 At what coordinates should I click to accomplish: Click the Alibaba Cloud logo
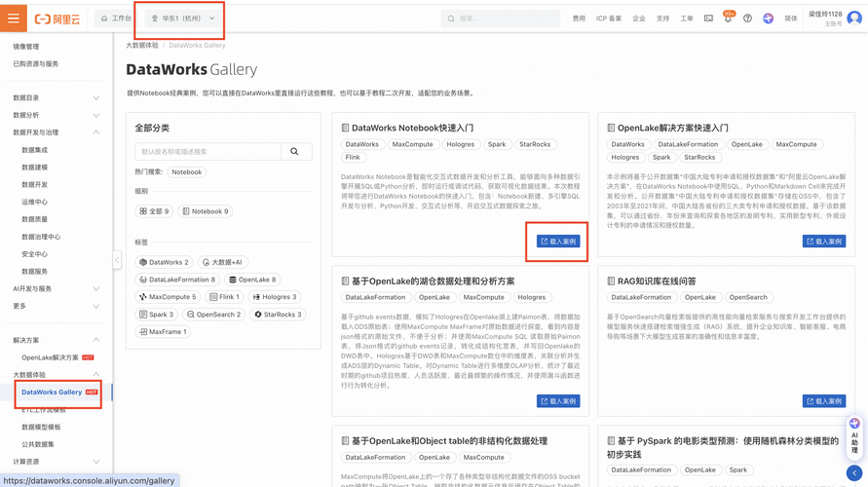pyautogui.click(x=57, y=19)
